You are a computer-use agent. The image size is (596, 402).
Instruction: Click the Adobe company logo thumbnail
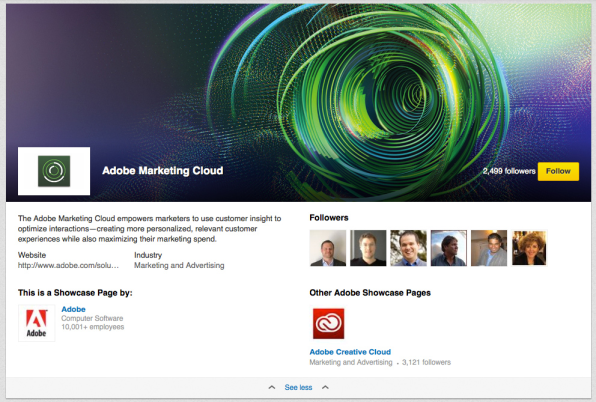click(36, 323)
